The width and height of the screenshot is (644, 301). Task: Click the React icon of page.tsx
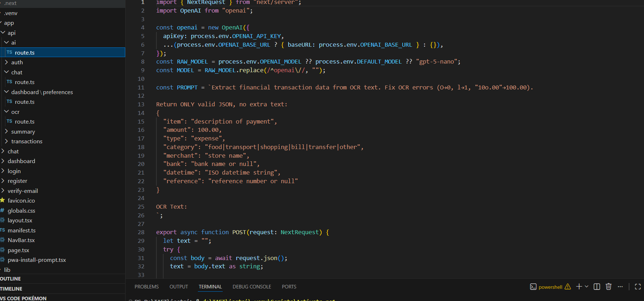click(2, 250)
